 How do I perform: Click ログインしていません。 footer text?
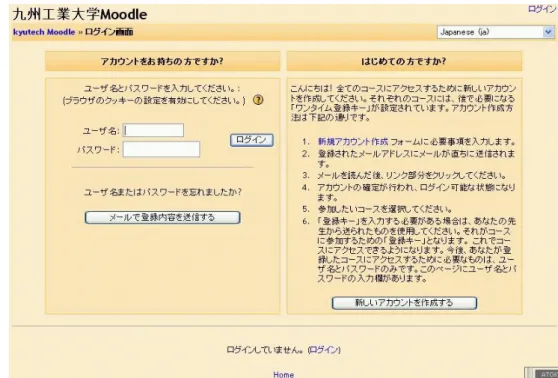tap(266, 350)
